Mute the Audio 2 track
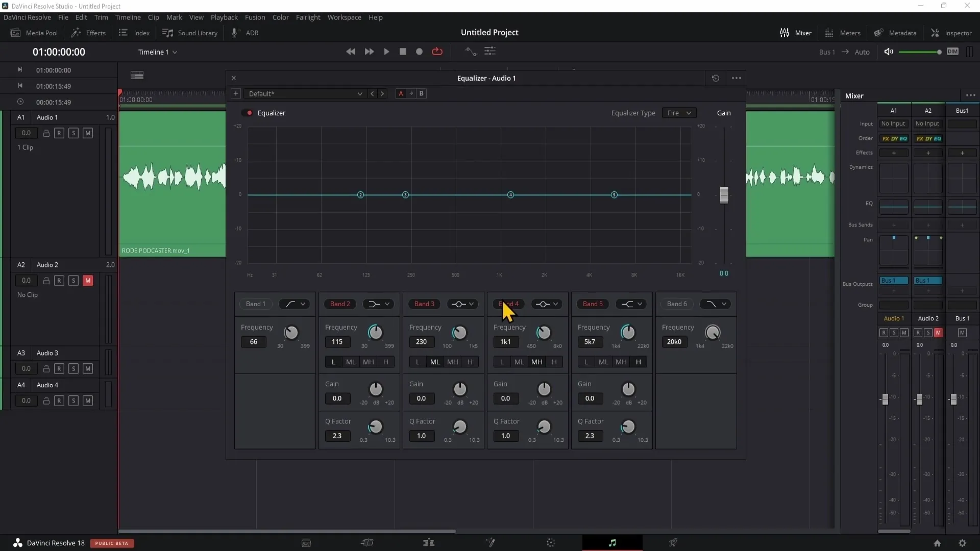 point(88,281)
